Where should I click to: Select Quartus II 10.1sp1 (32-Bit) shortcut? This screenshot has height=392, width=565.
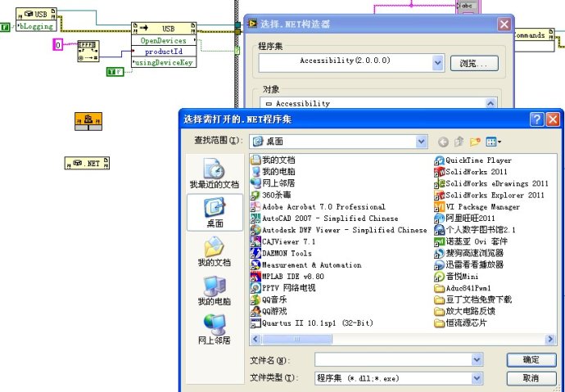pyautogui.click(x=312, y=323)
